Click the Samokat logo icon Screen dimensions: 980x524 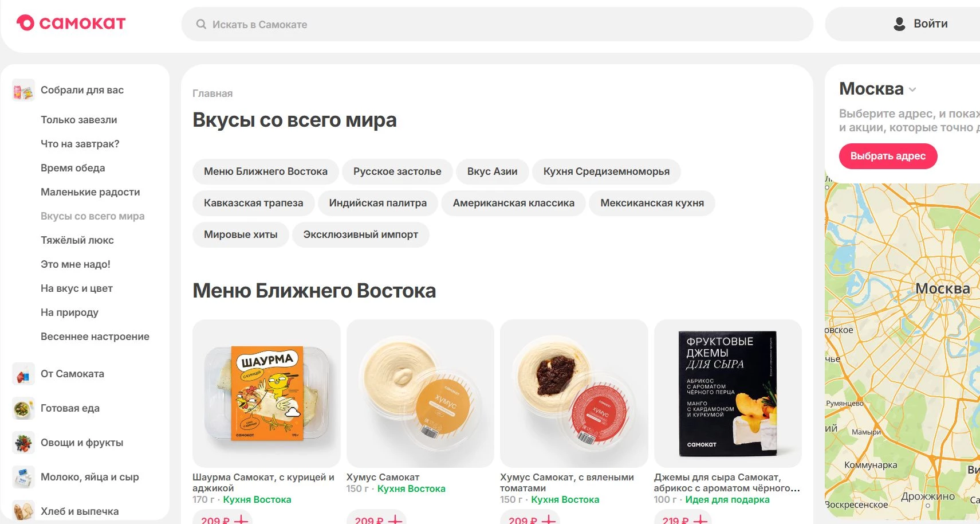click(x=25, y=23)
